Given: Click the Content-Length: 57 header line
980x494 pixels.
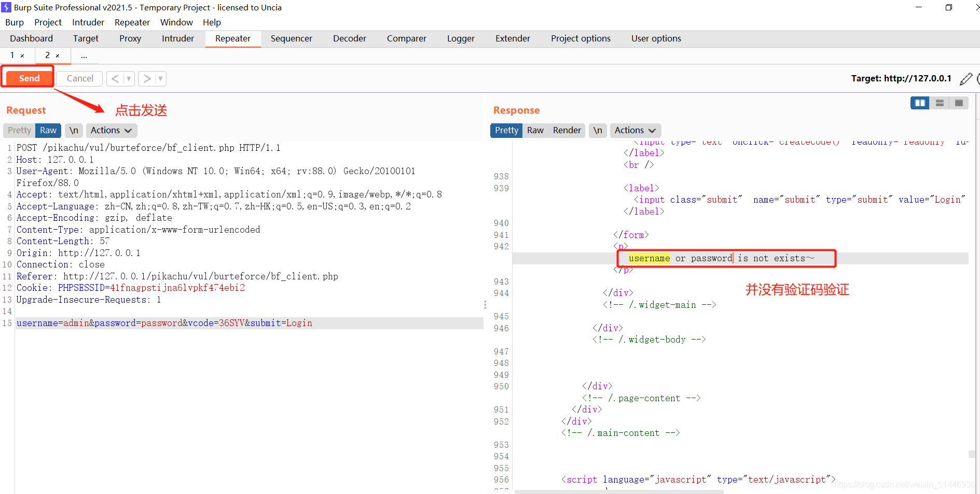Looking at the screenshot, I should 63,241.
